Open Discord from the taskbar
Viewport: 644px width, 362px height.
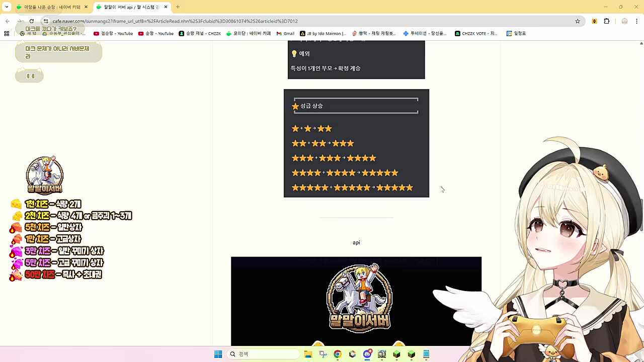pyautogui.click(x=367, y=354)
